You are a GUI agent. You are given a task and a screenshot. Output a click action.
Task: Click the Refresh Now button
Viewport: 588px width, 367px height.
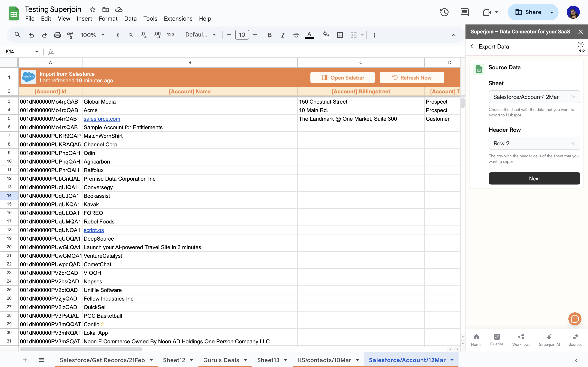pos(412,78)
